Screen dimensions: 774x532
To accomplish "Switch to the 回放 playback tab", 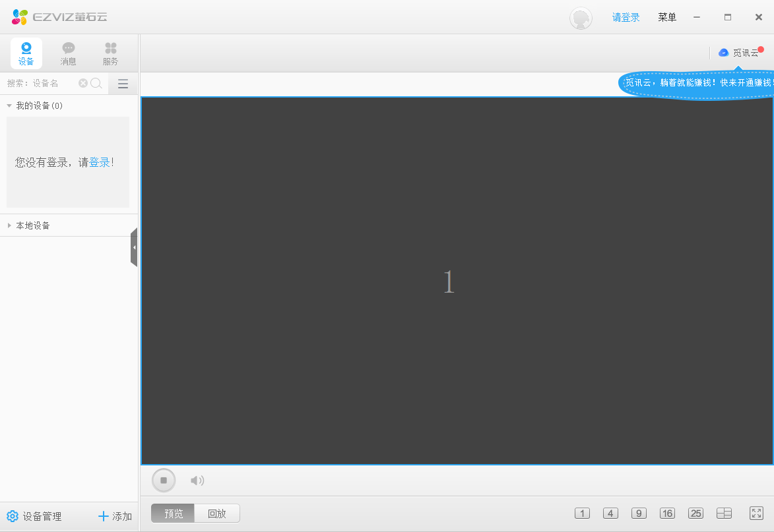I will coord(217,514).
